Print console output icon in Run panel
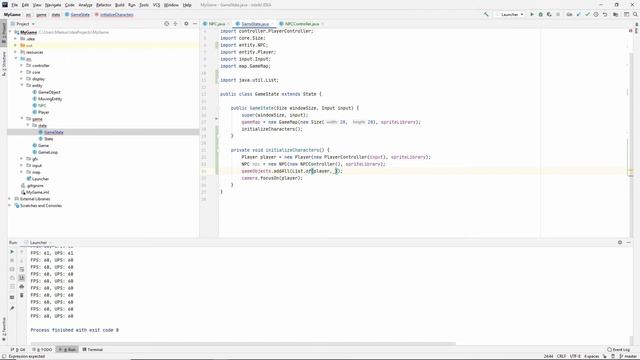 tap(22, 287)
